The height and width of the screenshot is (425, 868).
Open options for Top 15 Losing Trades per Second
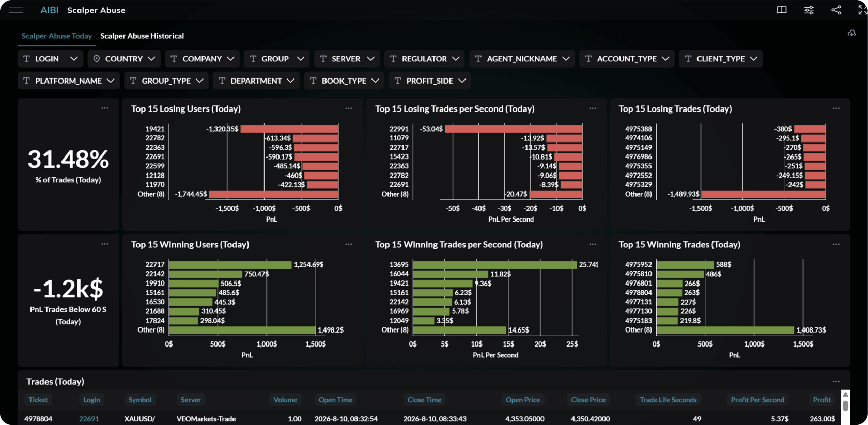593,108
